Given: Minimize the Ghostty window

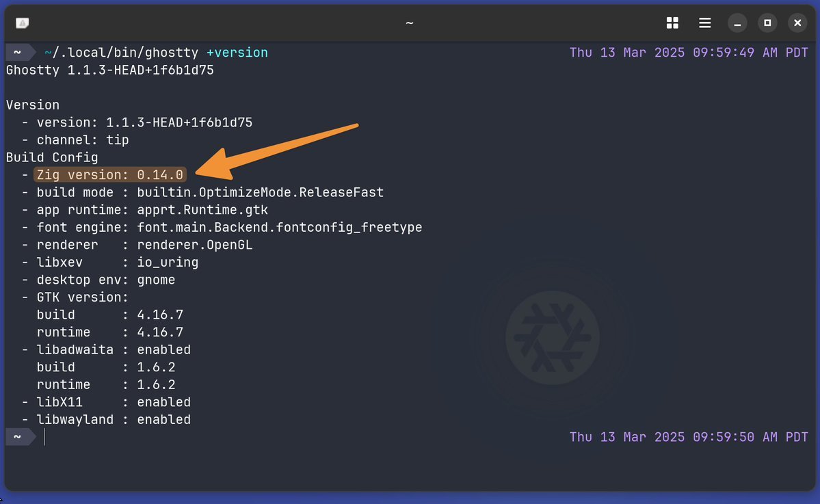Looking at the screenshot, I should click(x=737, y=23).
